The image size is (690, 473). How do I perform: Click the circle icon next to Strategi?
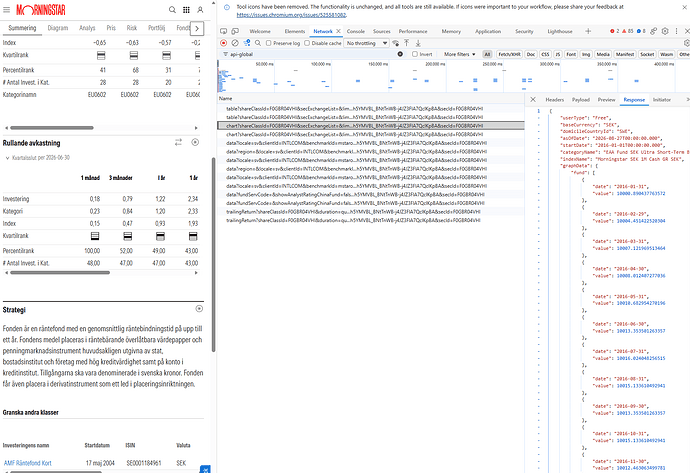pyautogui.click(x=199, y=309)
